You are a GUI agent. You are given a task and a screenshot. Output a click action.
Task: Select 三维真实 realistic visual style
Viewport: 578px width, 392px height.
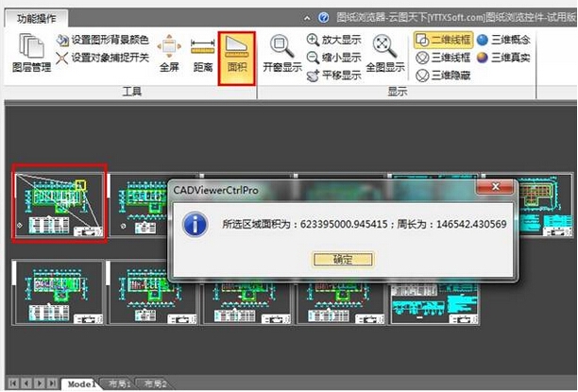[x=503, y=58]
